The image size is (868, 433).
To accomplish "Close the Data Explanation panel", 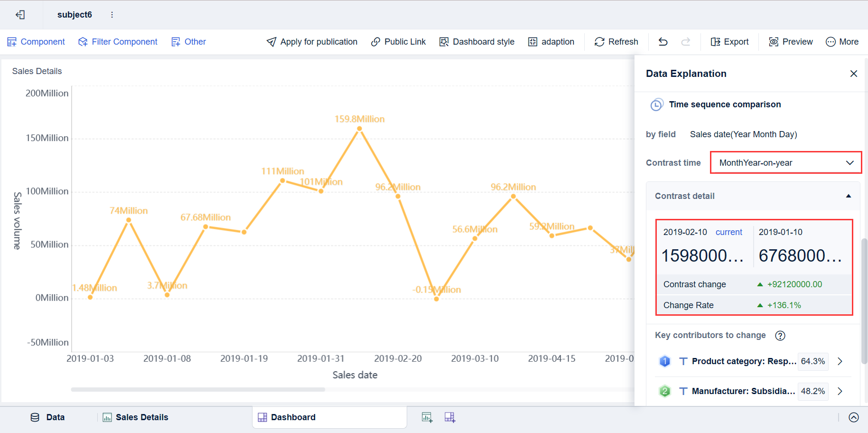I will 854,74.
